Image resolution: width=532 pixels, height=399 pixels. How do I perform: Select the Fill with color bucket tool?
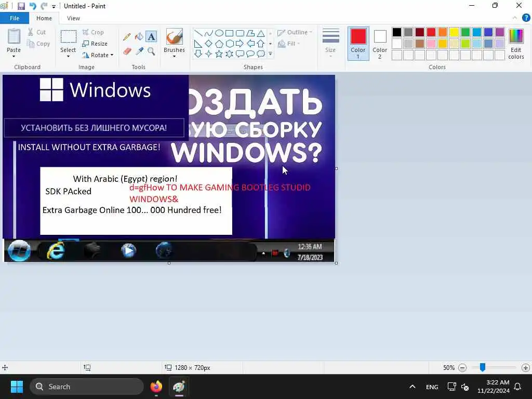click(x=139, y=37)
